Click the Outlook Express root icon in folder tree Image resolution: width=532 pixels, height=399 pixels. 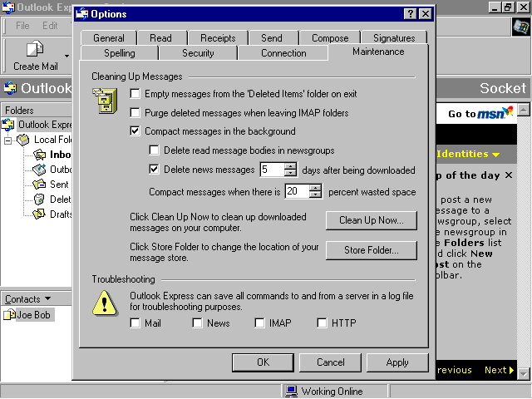8,125
